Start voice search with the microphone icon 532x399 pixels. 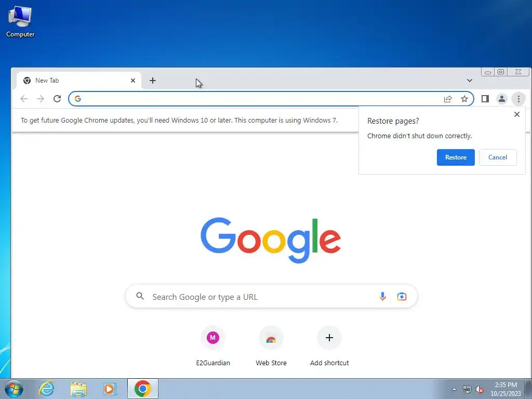pos(382,297)
